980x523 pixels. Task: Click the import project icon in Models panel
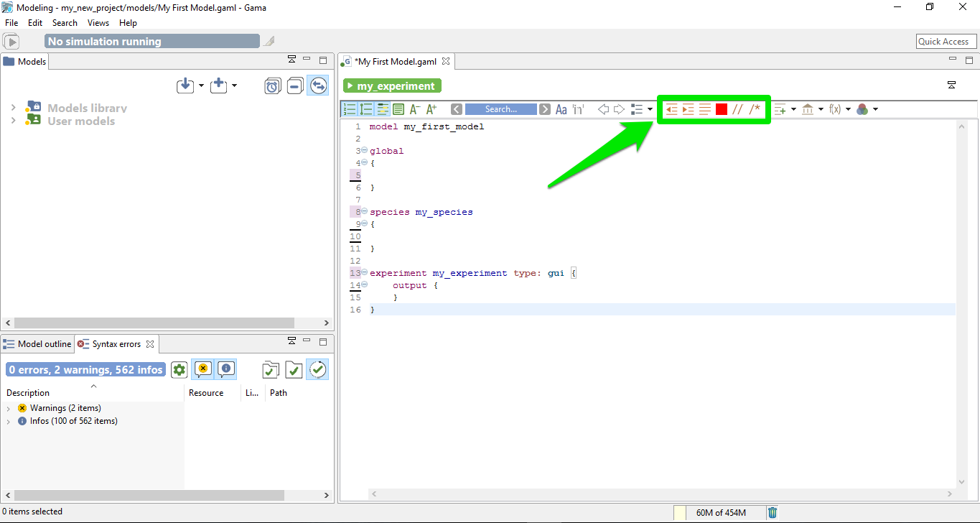185,85
